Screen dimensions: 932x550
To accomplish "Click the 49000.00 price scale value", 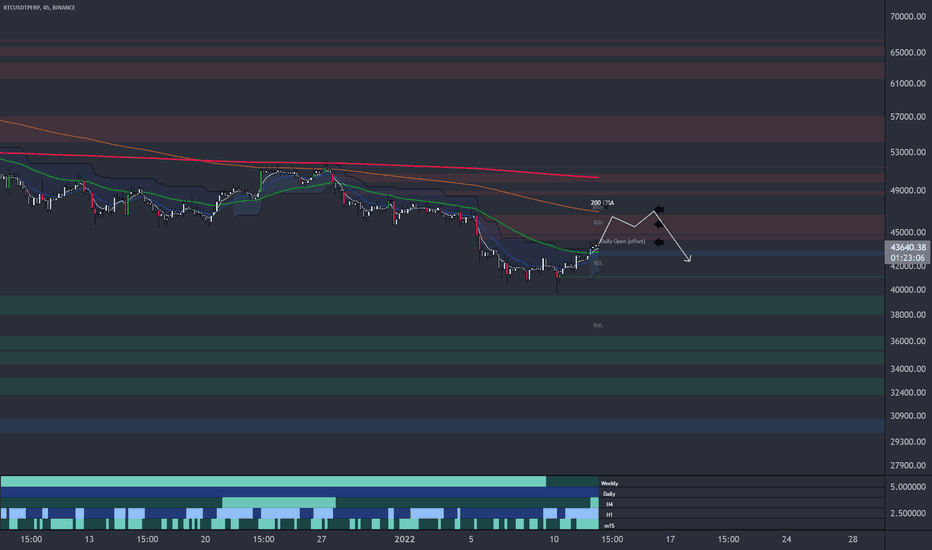I will pyautogui.click(x=908, y=190).
